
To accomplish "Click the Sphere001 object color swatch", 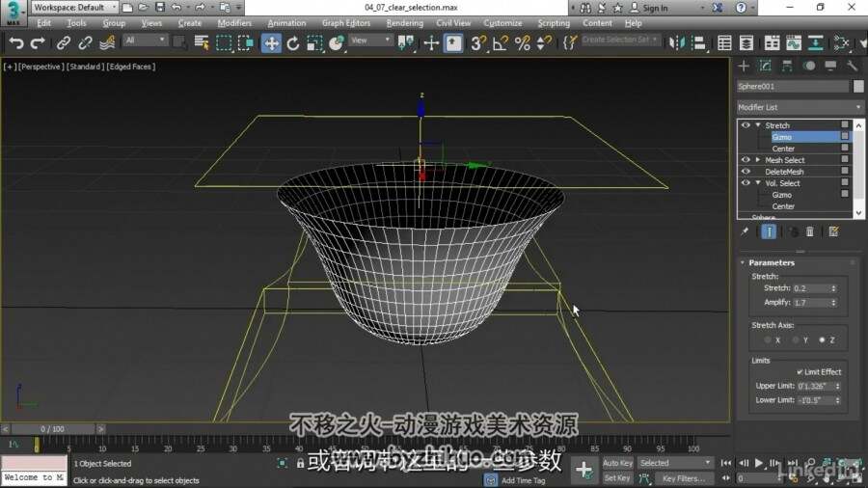I will [x=858, y=86].
